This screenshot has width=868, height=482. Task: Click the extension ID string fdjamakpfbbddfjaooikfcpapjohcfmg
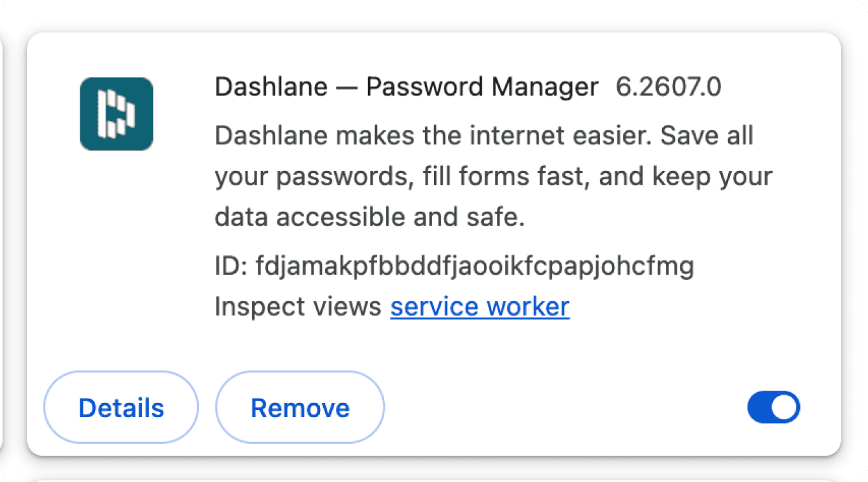[x=475, y=266]
